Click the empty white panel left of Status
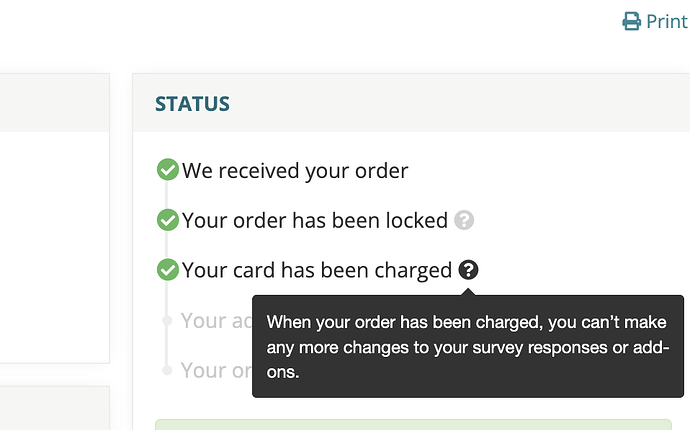The width and height of the screenshot is (690, 430). point(55,247)
